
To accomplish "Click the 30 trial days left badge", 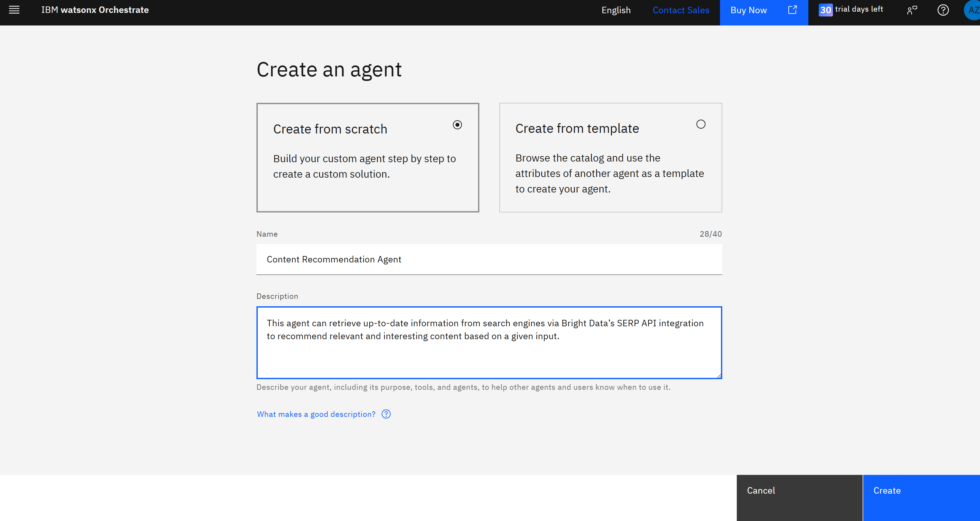I will point(851,9).
